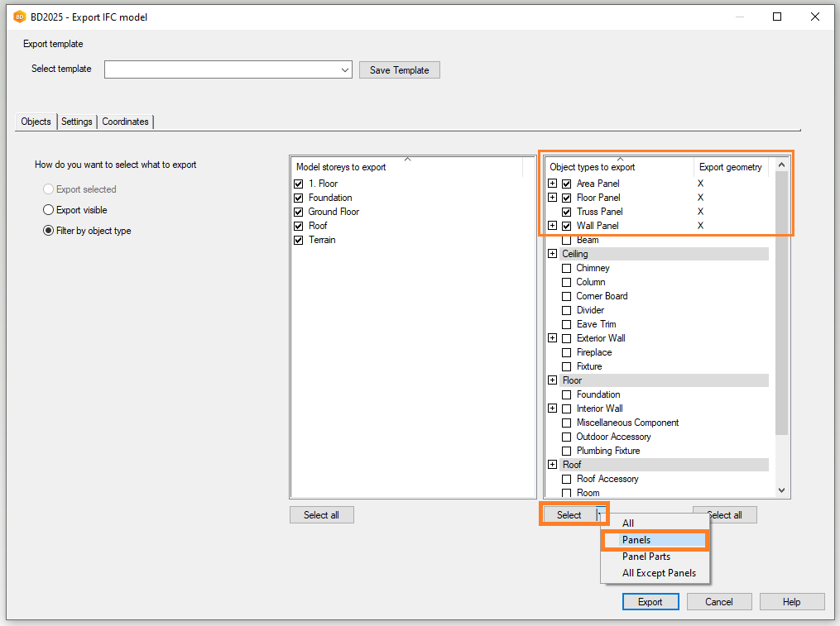
Task: Enable the Chimney object type checkbox
Action: [x=567, y=268]
